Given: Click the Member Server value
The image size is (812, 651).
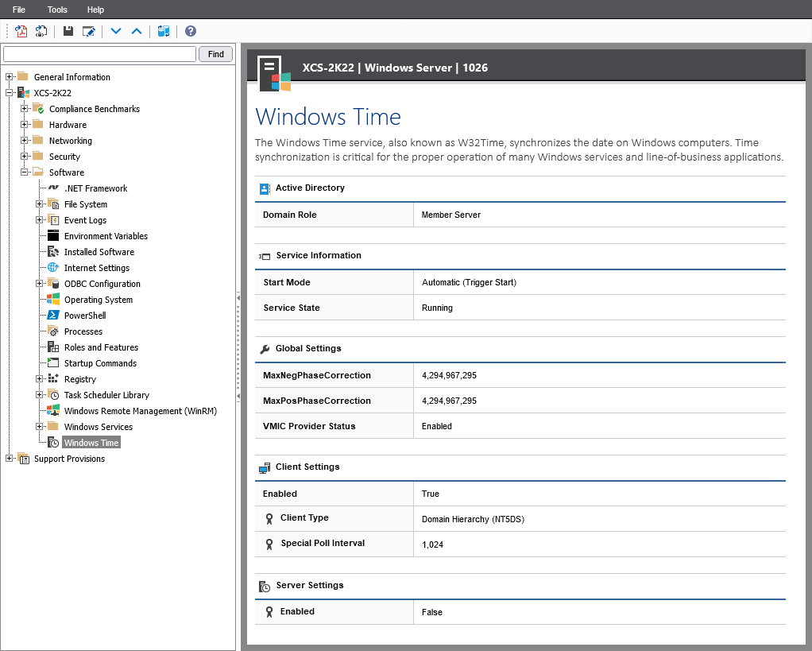Looking at the screenshot, I should pos(451,215).
